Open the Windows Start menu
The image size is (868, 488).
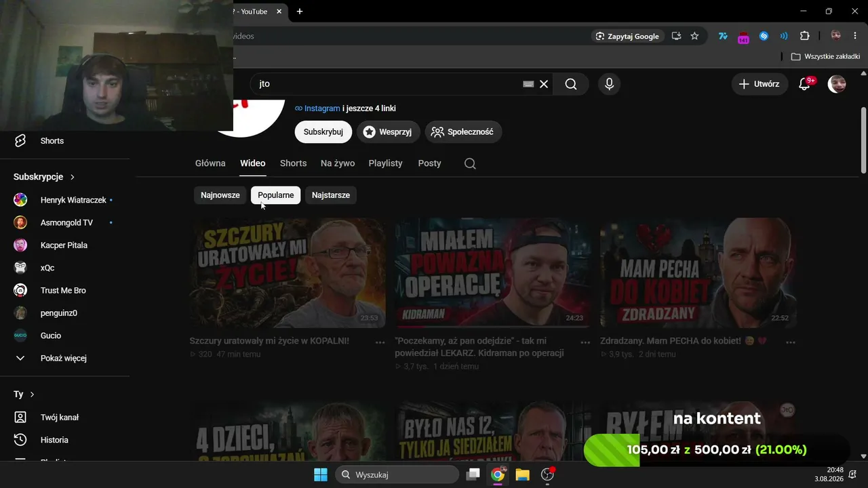click(321, 474)
